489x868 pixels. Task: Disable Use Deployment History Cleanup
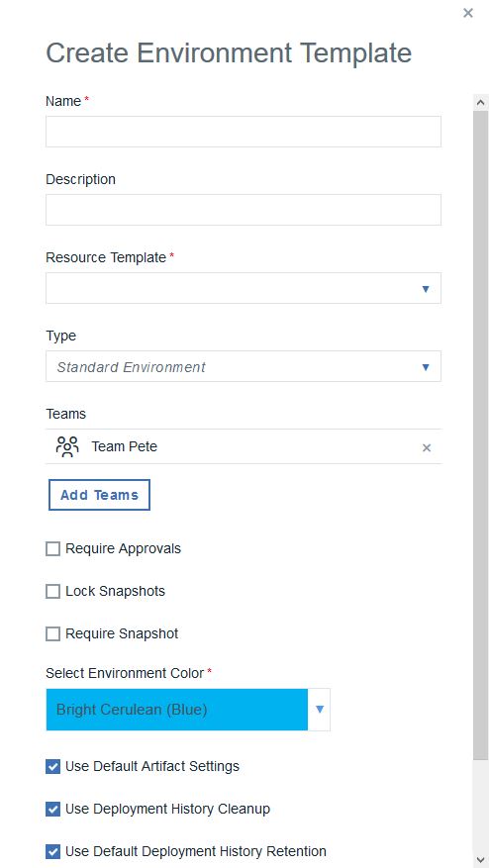point(52,810)
